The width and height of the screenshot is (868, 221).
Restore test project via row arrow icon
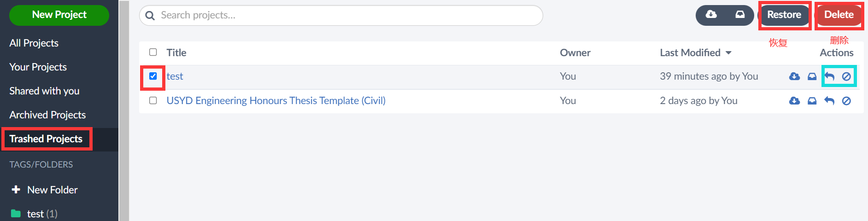[829, 76]
